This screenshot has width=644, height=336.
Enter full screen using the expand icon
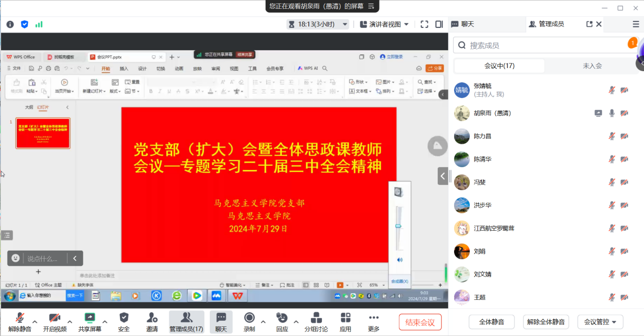click(425, 24)
